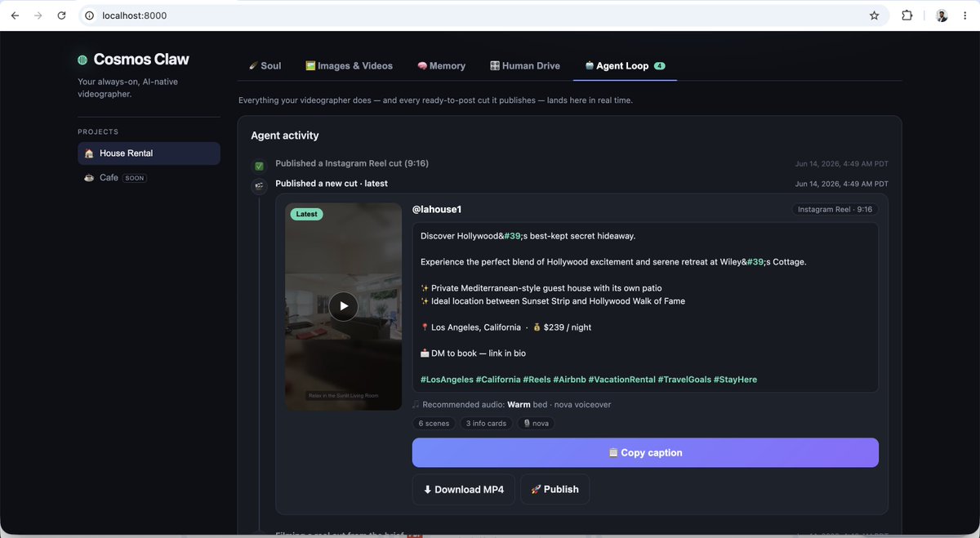Click the Latest badge on the video

(307, 214)
